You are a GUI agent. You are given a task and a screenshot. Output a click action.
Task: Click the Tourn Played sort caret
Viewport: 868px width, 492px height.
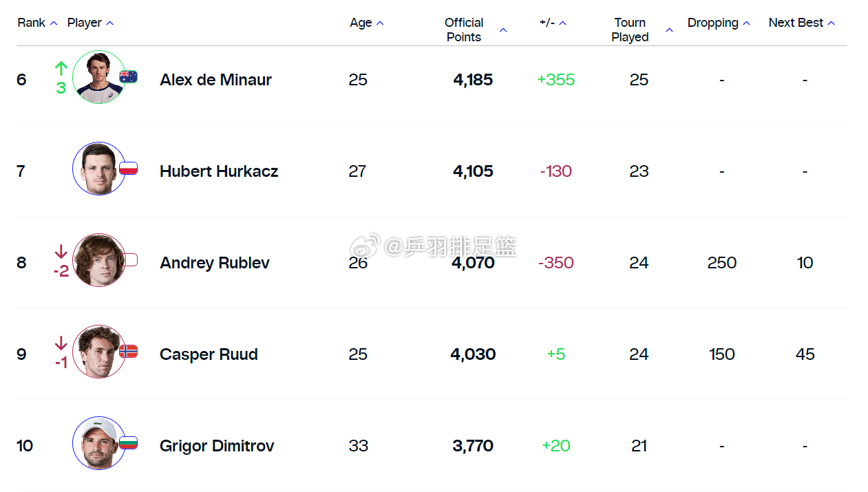pos(669,30)
